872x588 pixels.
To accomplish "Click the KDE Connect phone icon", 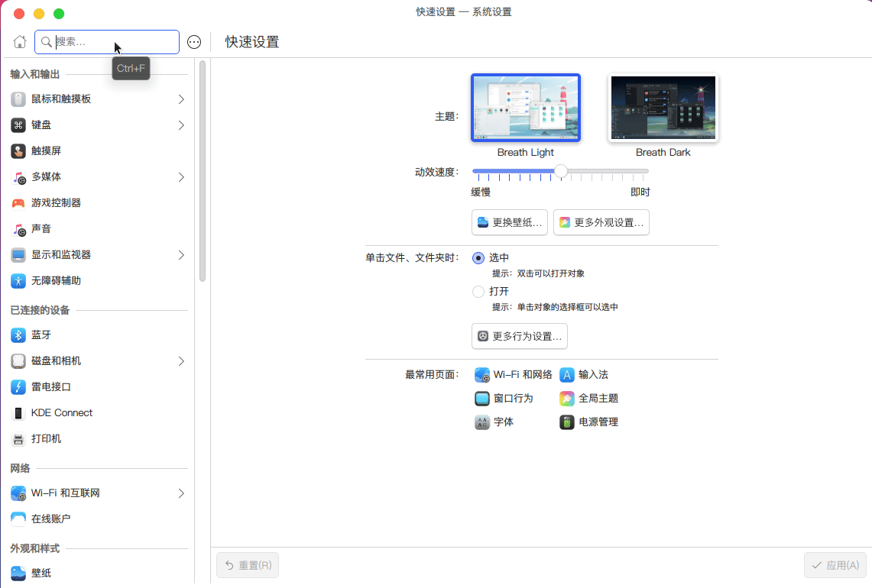I will (18, 413).
